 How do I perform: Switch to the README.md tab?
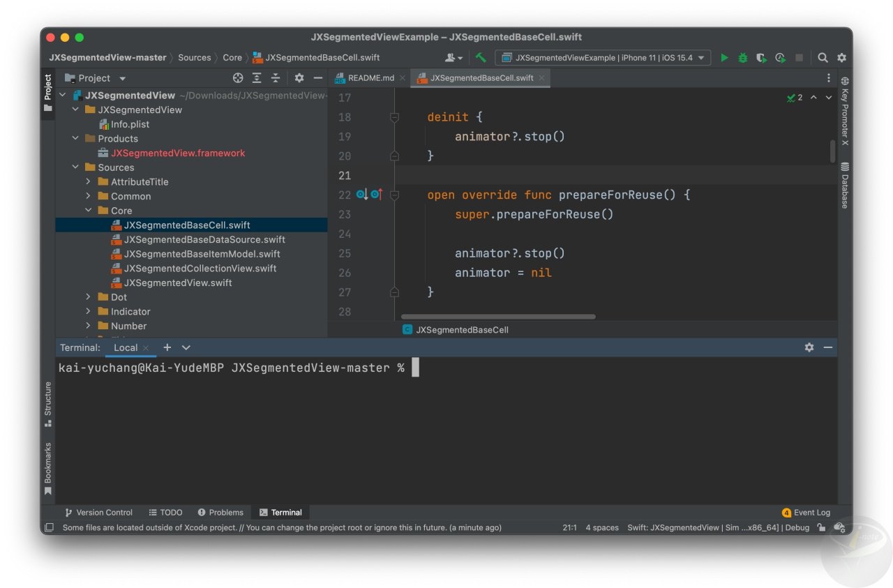tap(370, 78)
